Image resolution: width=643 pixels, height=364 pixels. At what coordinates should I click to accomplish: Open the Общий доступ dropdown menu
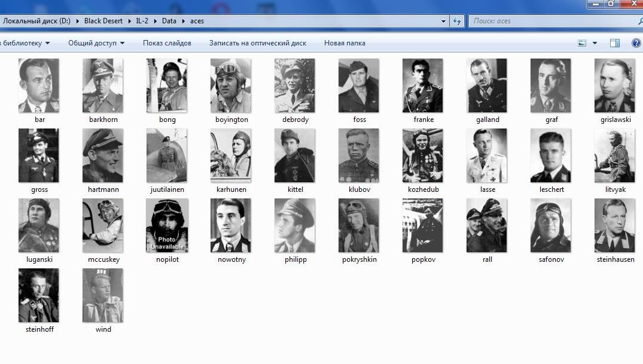point(96,43)
